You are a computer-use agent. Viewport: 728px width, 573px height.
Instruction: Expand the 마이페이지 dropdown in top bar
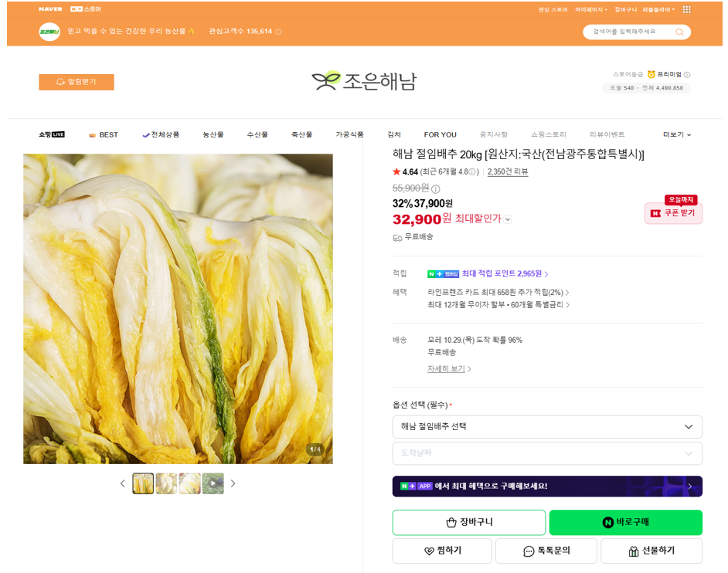591,9
